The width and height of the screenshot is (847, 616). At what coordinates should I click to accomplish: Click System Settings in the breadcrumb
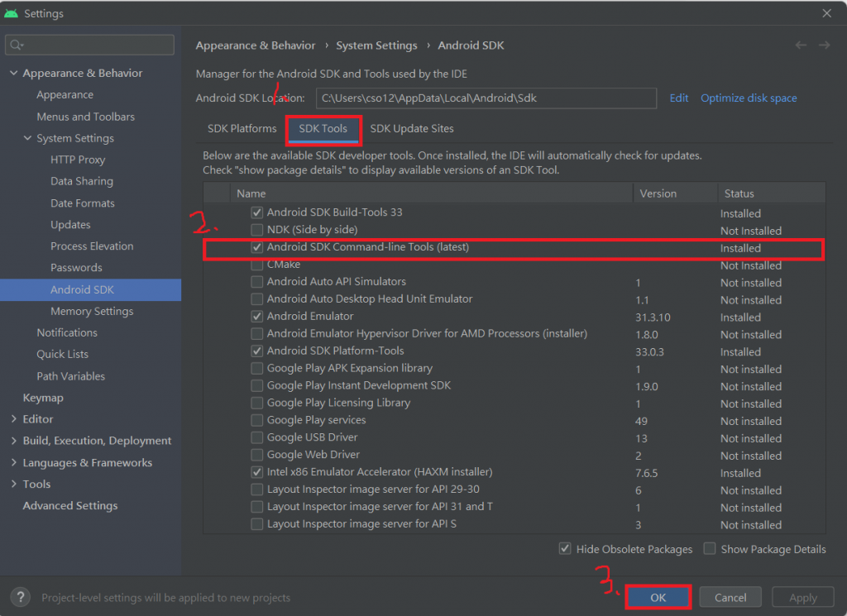click(376, 45)
